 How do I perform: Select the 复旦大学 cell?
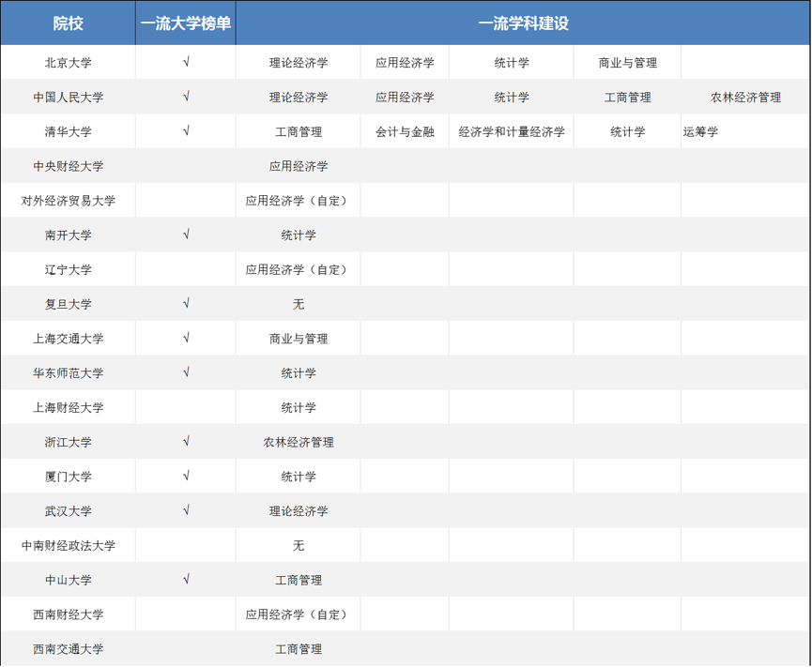68,304
